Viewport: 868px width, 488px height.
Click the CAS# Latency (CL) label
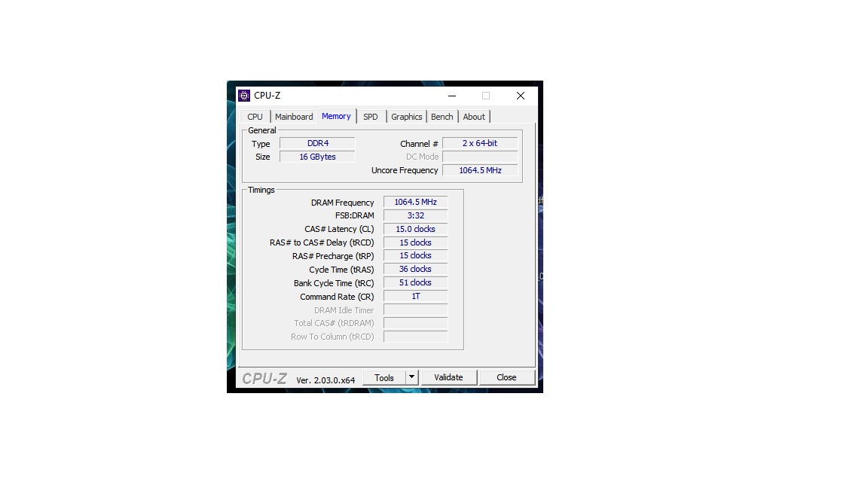[339, 229]
